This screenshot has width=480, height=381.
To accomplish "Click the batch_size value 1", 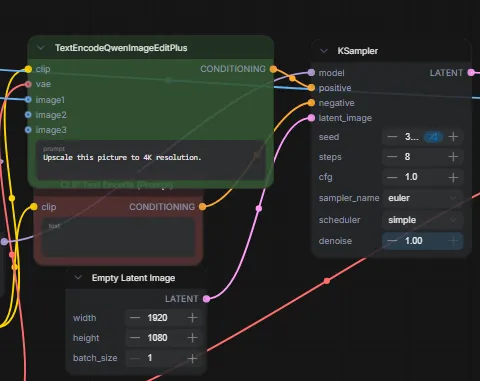I will point(150,358).
